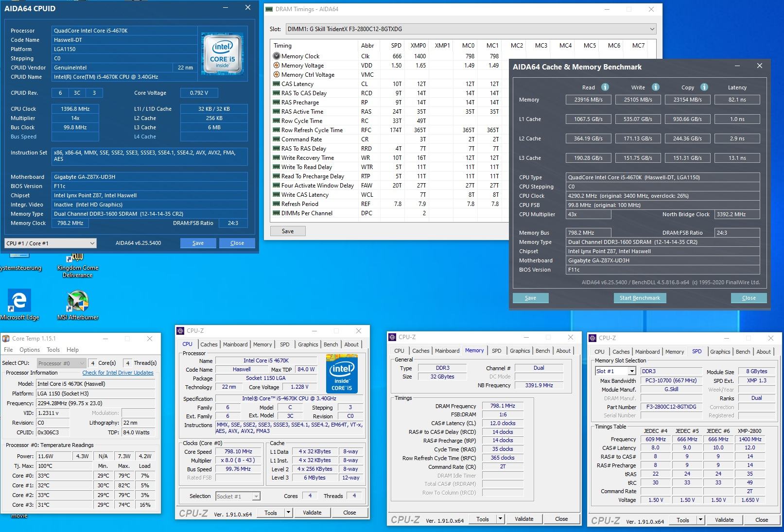Screen dimensions: 784x532
Task: Switch to Graphics tab in CPU-Z Memory window
Action: [520, 351]
